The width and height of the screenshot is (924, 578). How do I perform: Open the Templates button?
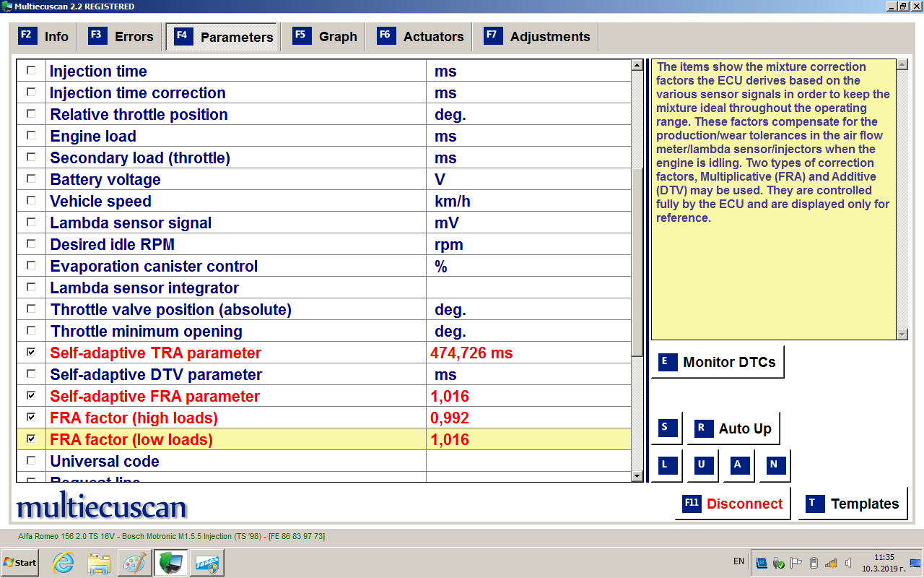pos(853,504)
